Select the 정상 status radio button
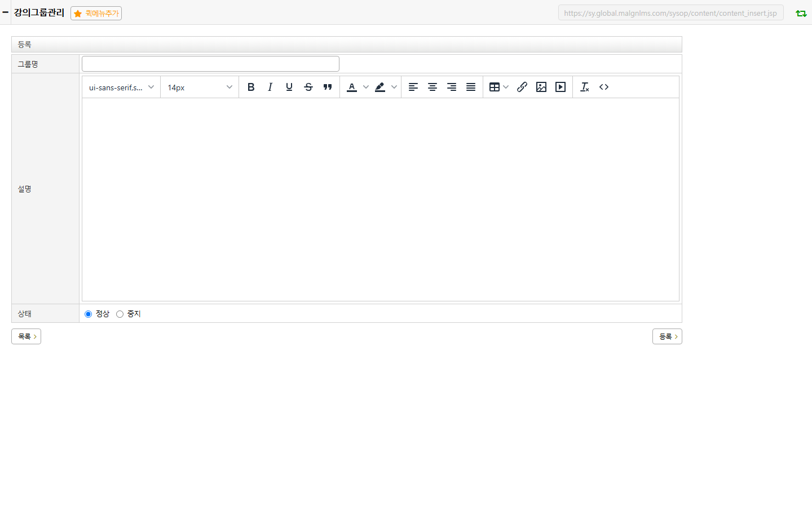Viewport: 812px width, 508px height. 89,314
